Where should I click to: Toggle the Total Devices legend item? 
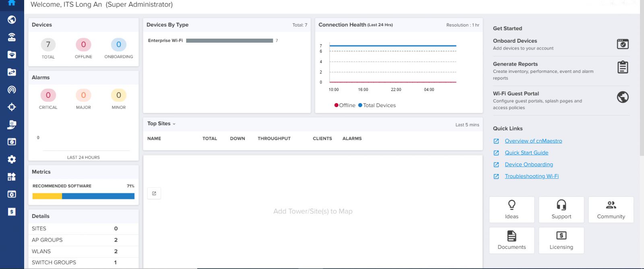coord(377,105)
